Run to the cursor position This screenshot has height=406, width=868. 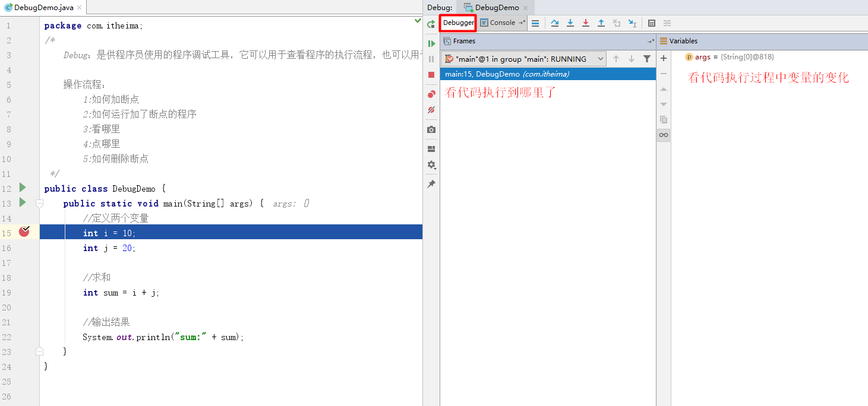click(632, 23)
